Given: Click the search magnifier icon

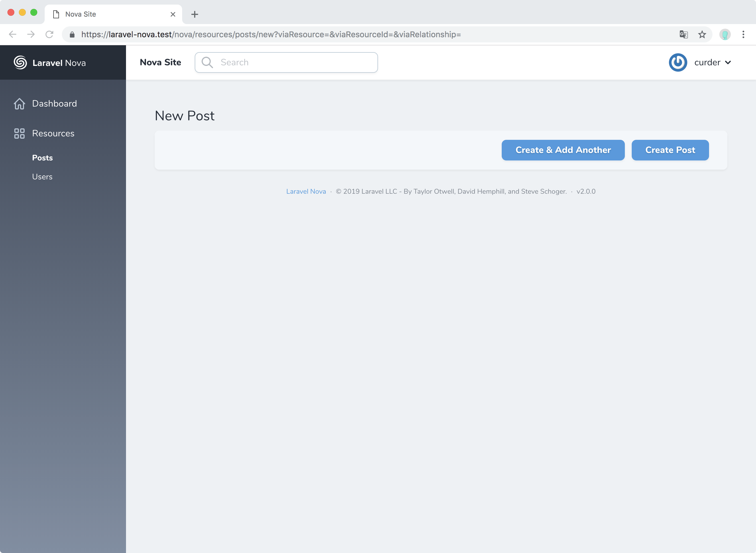Looking at the screenshot, I should coord(207,62).
